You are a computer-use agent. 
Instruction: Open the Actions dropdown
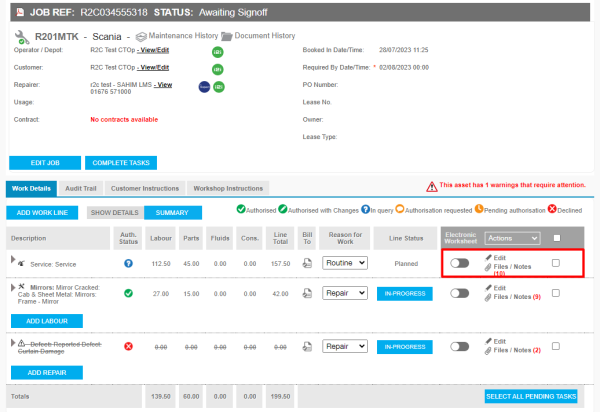click(512, 238)
